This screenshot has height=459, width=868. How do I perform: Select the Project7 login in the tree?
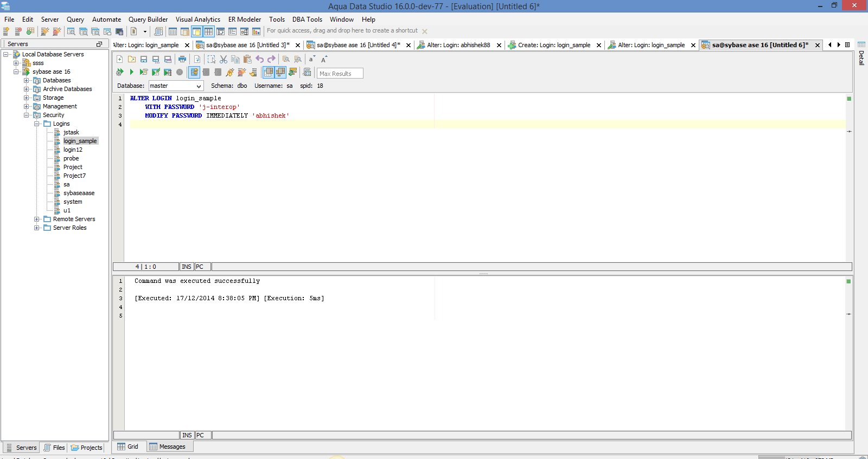coord(74,176)
